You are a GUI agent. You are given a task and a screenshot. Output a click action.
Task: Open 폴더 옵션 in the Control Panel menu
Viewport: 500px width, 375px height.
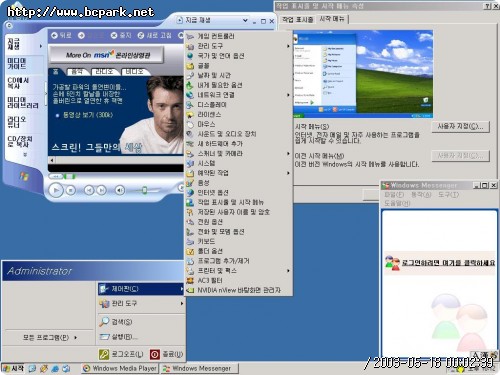pyautogui.click(x=239, y=251)
